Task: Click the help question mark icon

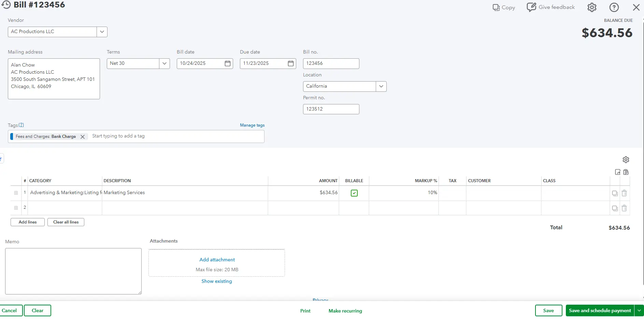Action: (614, 7)
